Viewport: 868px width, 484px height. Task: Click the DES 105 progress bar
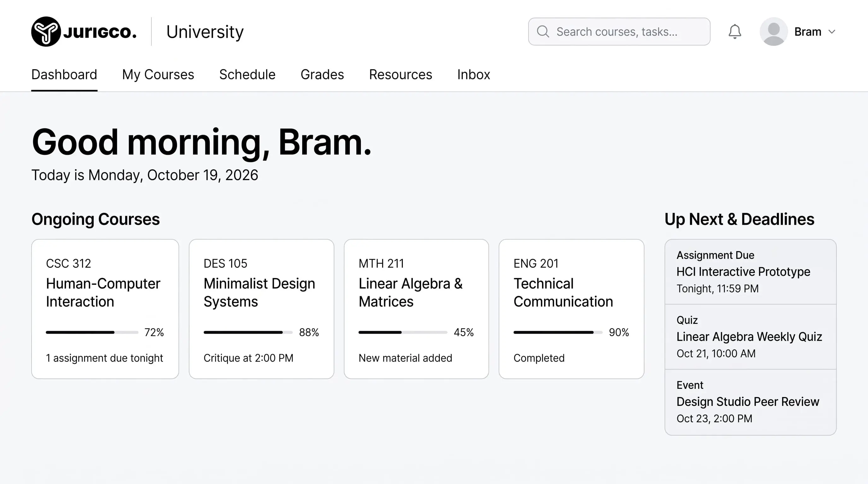[248, 332]
